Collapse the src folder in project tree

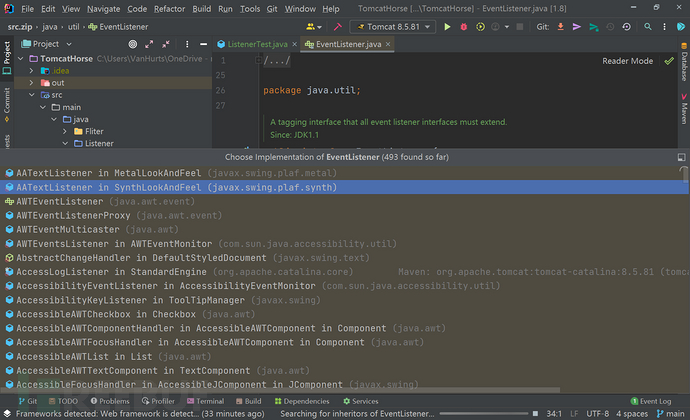(31, 94)
